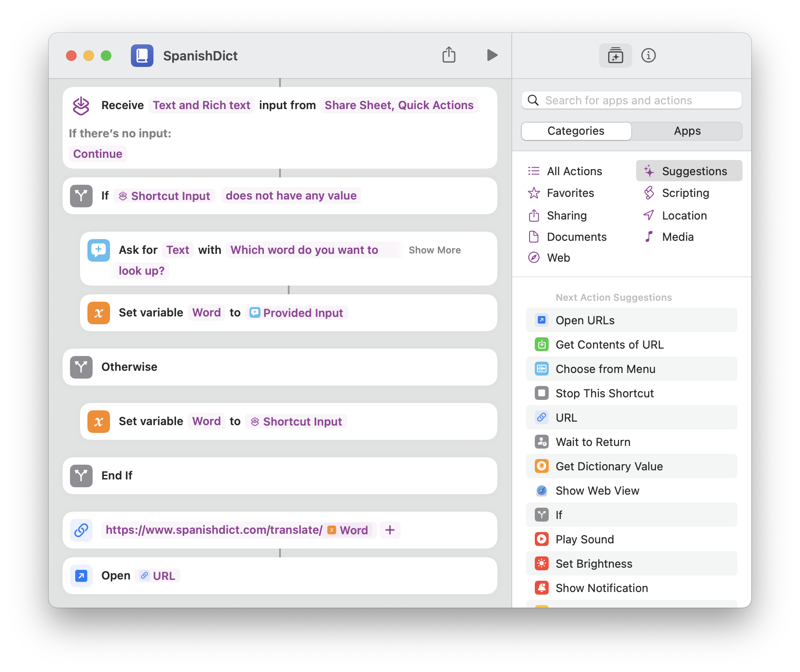Image resolution: width=800 pixels, height=672 pixels.
Task: Click the Set variable icon for Shortcut Input
Action: (99, 422)
